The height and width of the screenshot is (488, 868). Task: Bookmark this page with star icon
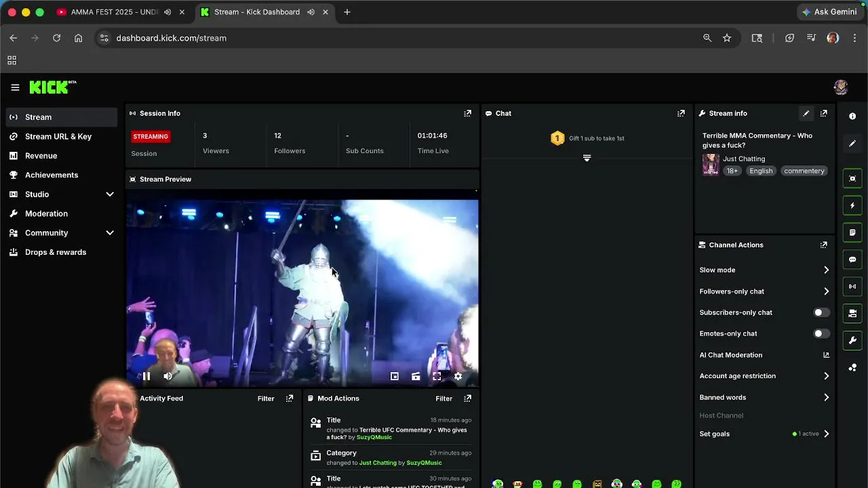pyautogui.click(x=727, y=38)
